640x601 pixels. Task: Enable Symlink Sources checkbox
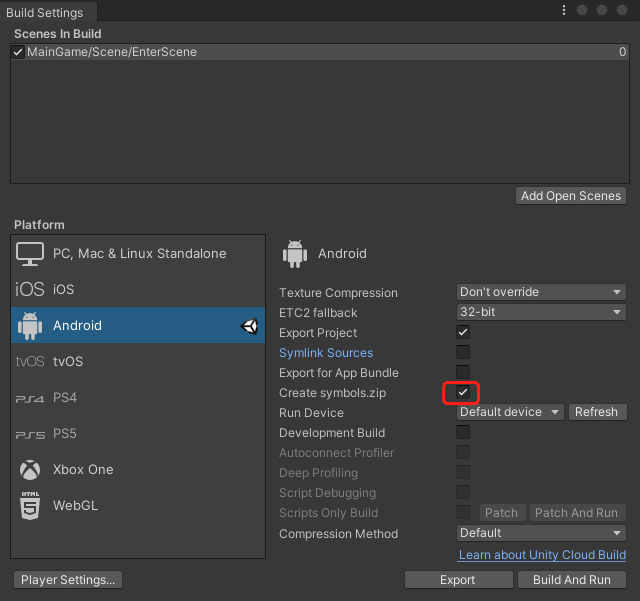[463, 352]
